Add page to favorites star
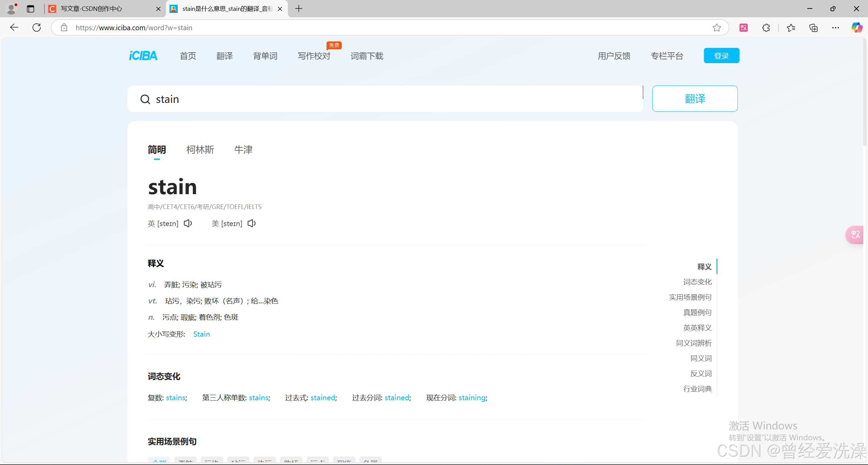 (x=716, y=28)
